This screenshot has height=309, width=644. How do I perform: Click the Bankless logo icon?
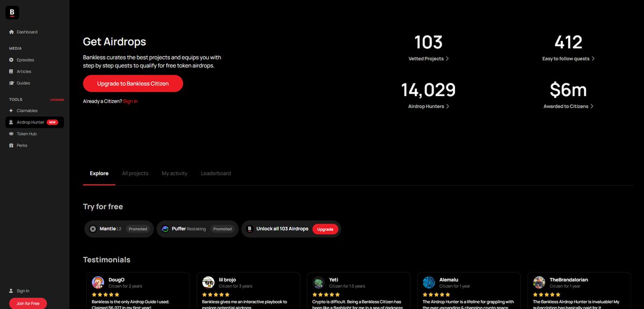coord(12,12)
